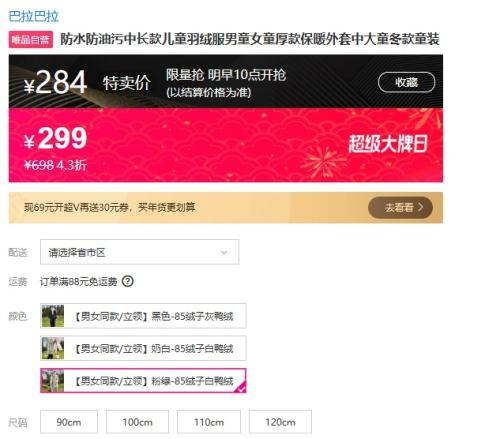Viewport: 500px width, 439px height.
Task: Choose size 100cm
Action: click(137, 422)
